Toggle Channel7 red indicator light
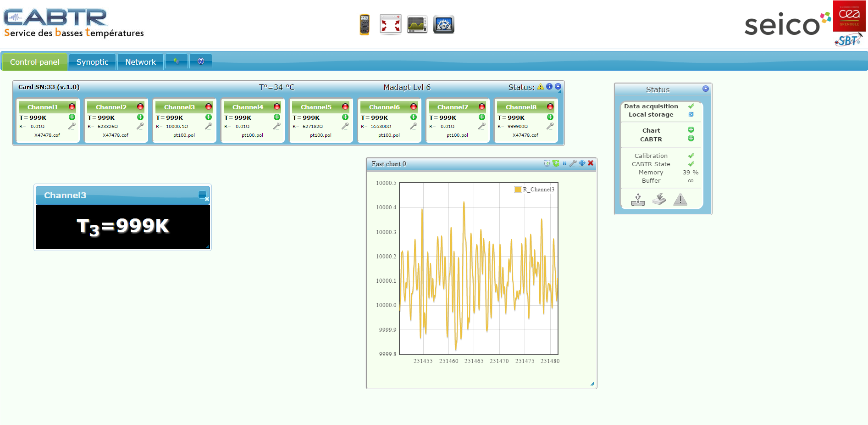Viewport: 868px width, 425px height. 482,106
